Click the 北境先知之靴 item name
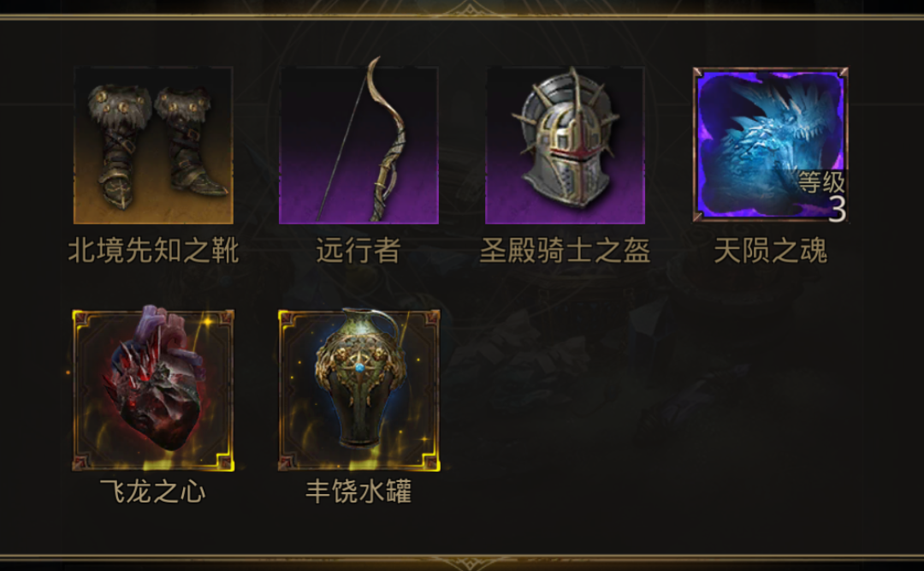Screen dimensions: 924x571 [x=153, y=250]
